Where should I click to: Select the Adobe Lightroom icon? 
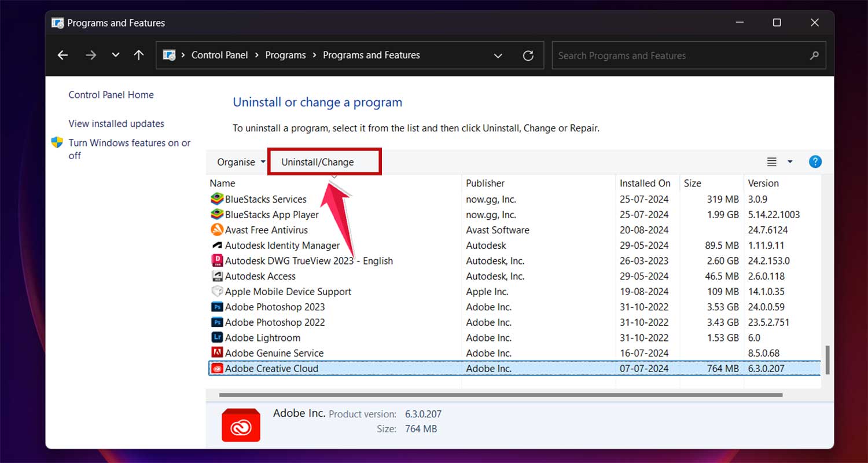[217, 338]
